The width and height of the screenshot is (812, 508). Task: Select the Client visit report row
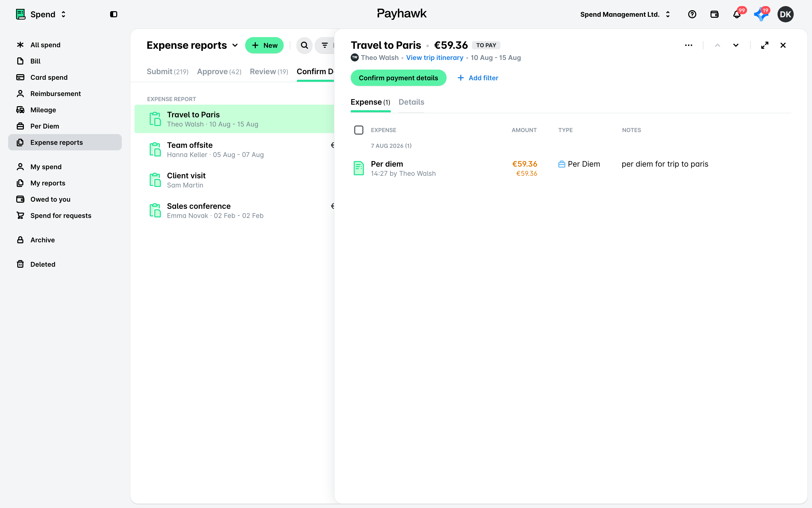pos(234,180)
